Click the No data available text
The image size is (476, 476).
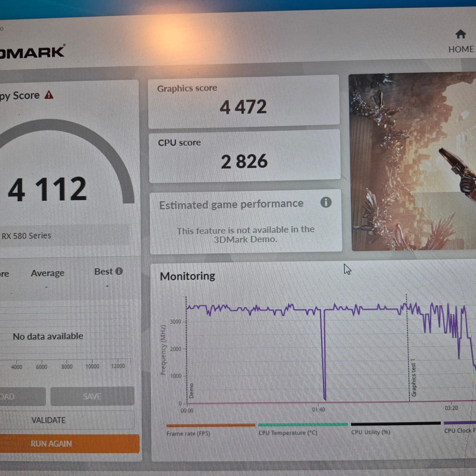point(48,336)
